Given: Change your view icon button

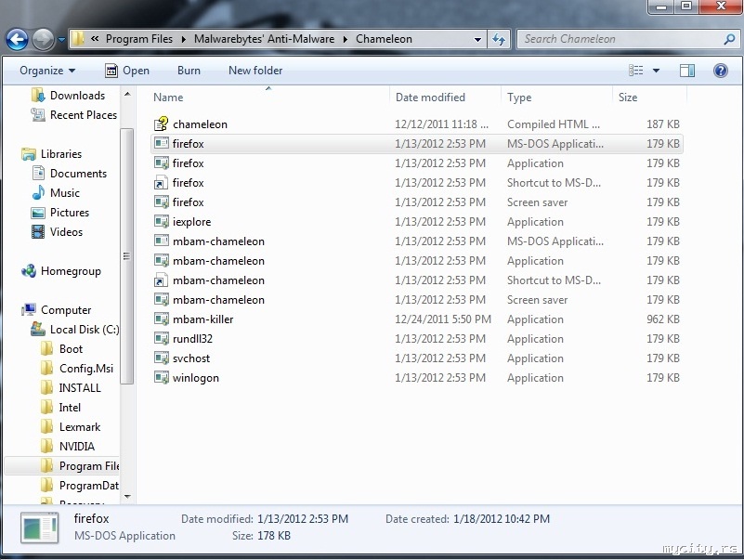Looking at the screenshot, I should click(636, 71).
